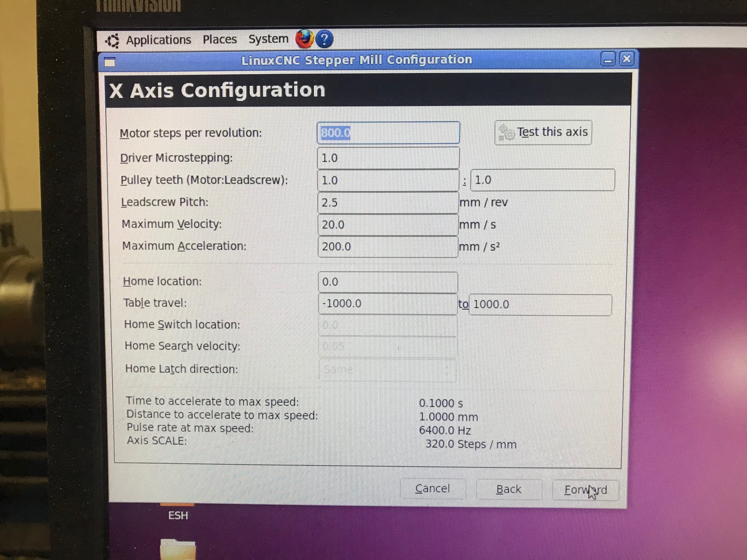
Task: Click Forward to continue the wizard
Action: click(x=585, y=490)
